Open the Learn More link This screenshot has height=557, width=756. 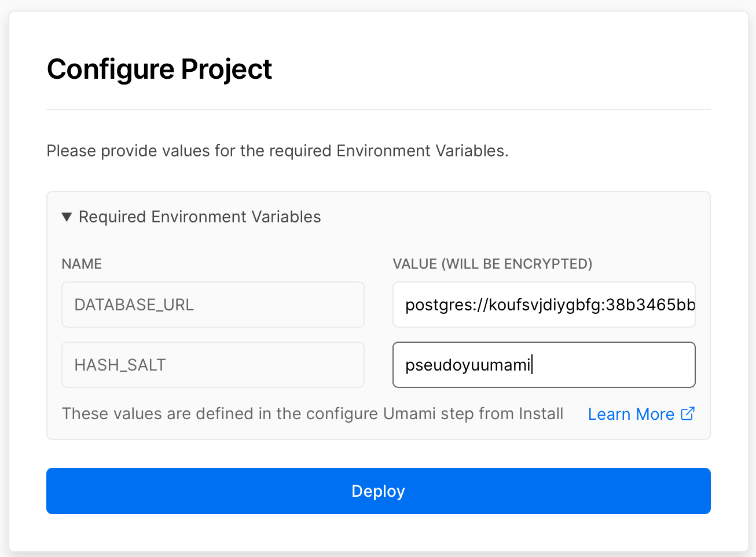[631, 414]
